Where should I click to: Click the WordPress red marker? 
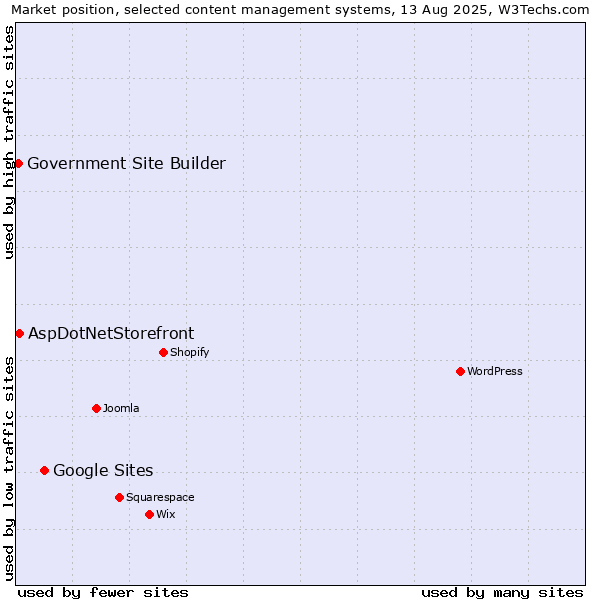(460, 372)
